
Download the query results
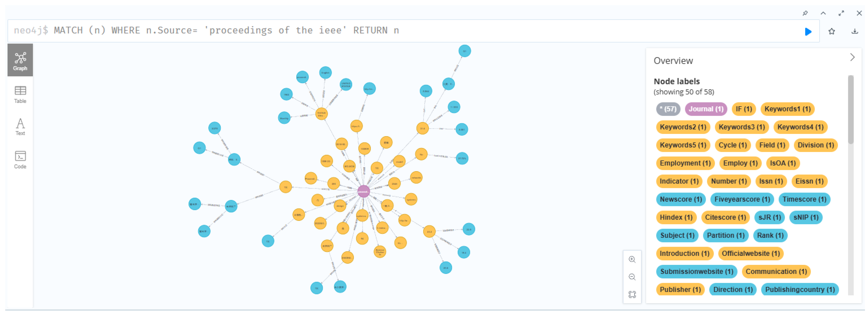click(x=855, y=32)
